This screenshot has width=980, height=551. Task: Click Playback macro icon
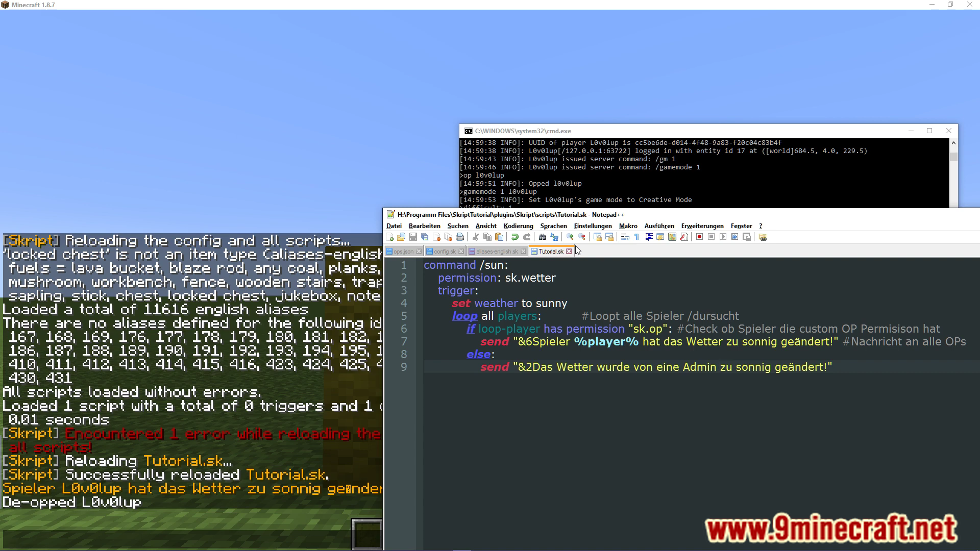(x=723, y=237)
